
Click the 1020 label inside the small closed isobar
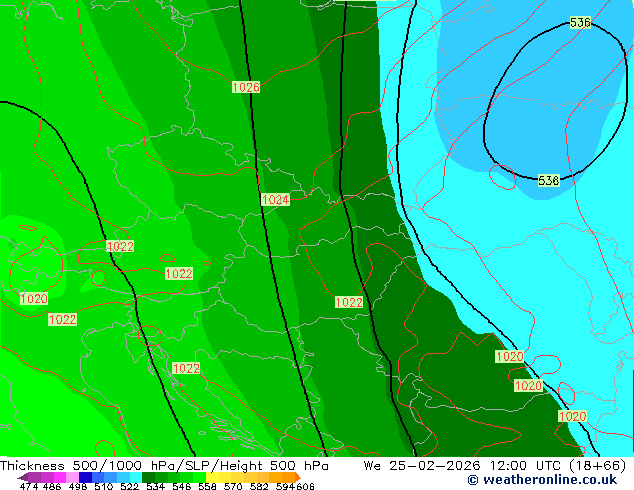coord(34,299)
